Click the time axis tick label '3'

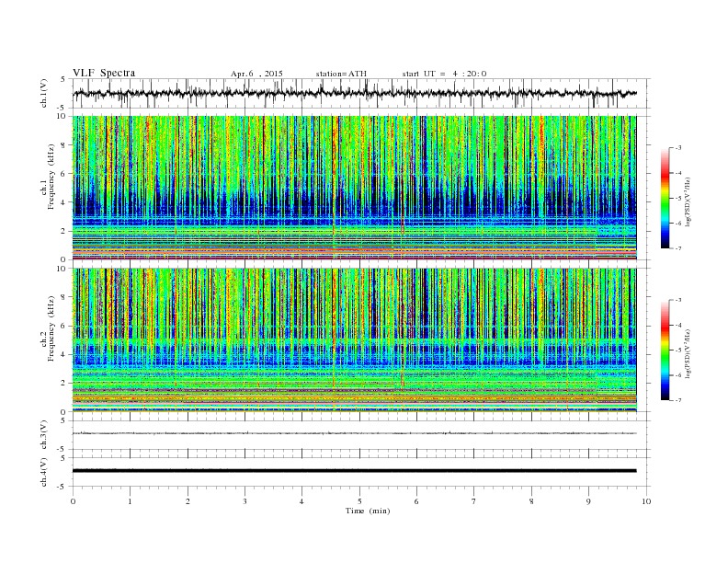[245, 501]
